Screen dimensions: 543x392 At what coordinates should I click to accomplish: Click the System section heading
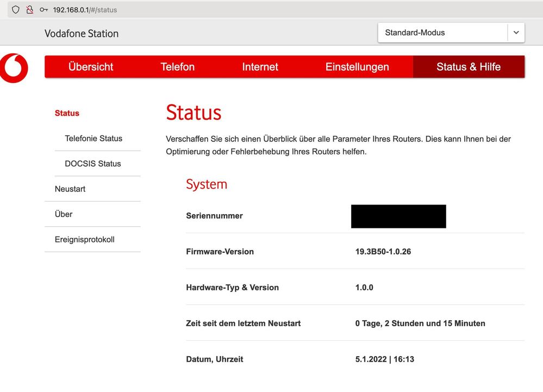click(x=207, y=184)
